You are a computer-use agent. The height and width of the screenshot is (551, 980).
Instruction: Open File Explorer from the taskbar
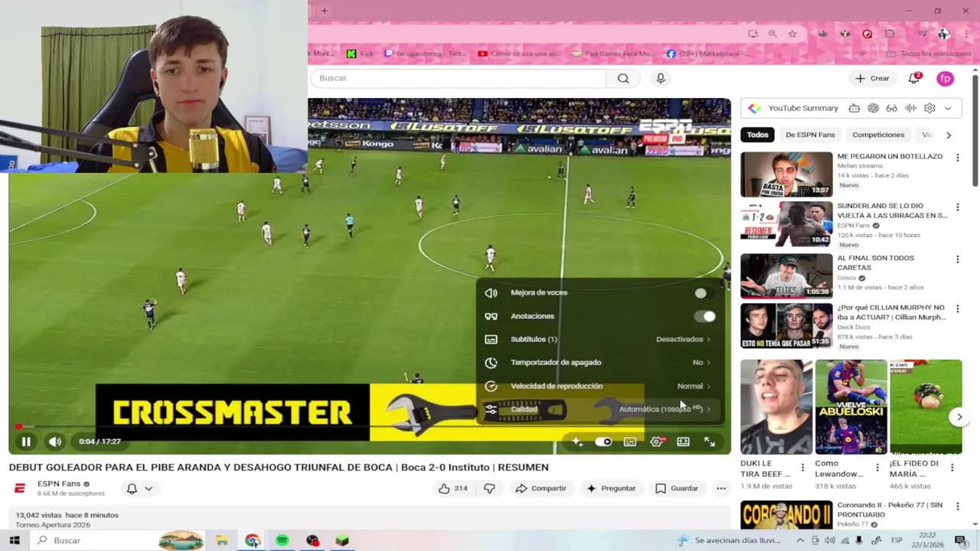click(x=222, y=540)
